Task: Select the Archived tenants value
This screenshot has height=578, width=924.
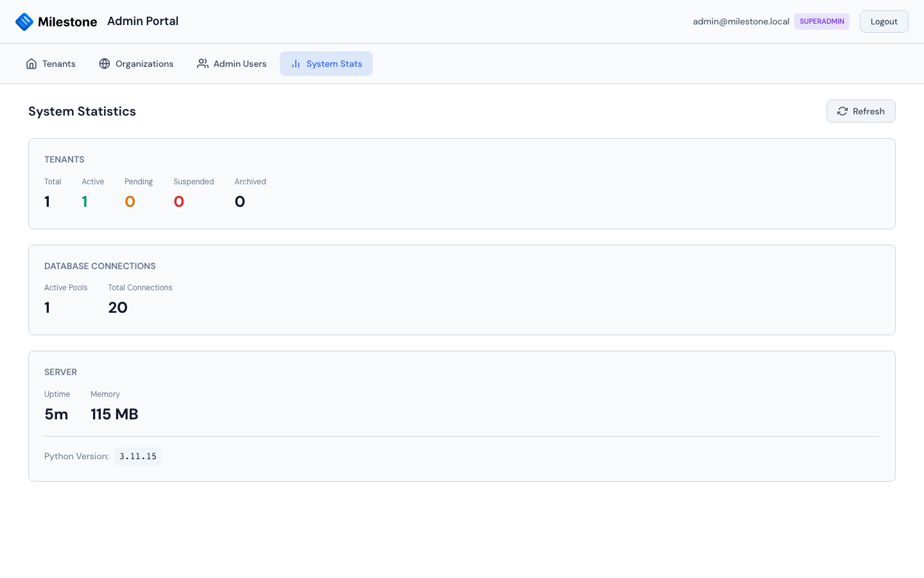Action: pos(240,202)
